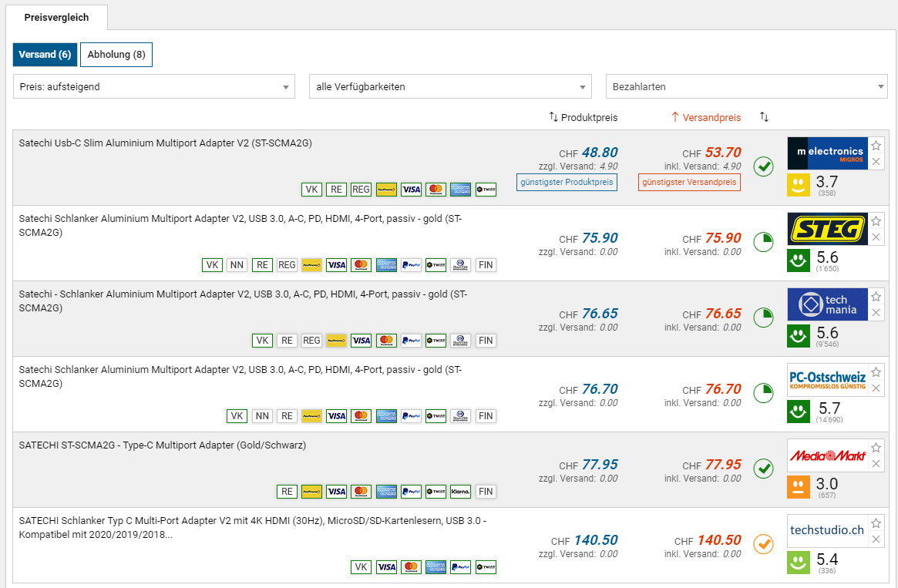Screen dimensions: 898x588
Task: Click the melectronics Migros shop logo
Action: (x=827, y=153)
